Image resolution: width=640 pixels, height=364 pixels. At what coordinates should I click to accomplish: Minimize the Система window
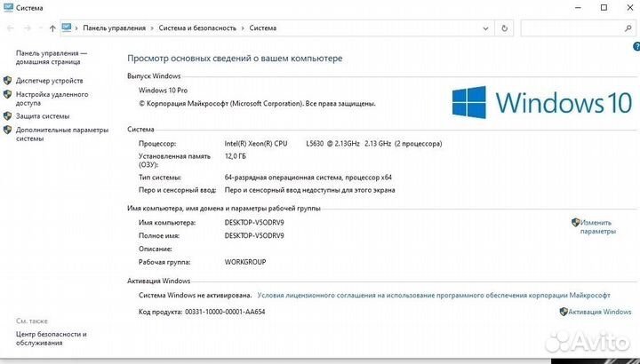point(578,8)
